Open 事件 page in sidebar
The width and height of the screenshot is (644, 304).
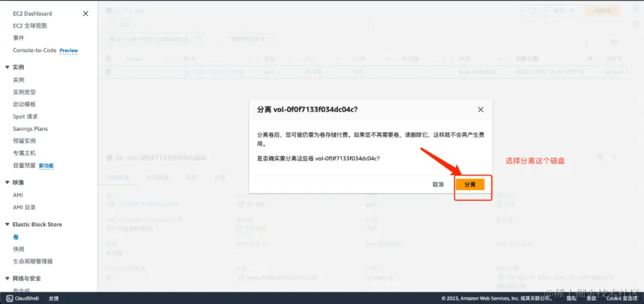18,38
